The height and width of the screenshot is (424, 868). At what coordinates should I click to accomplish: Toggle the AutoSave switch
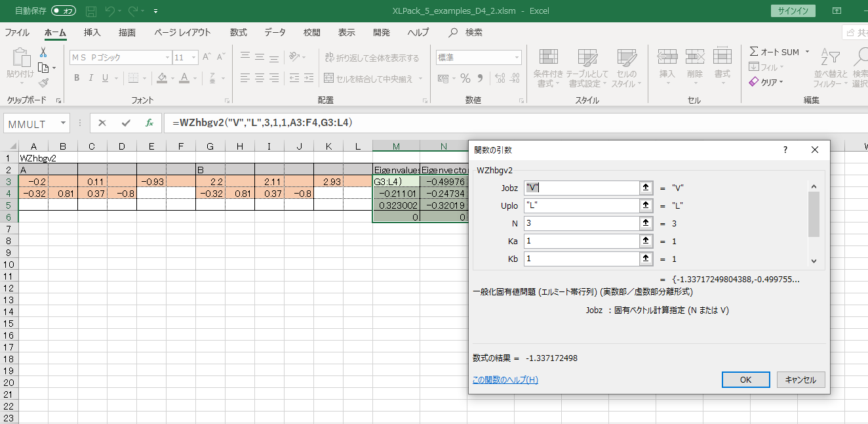[x=64, y=11]
